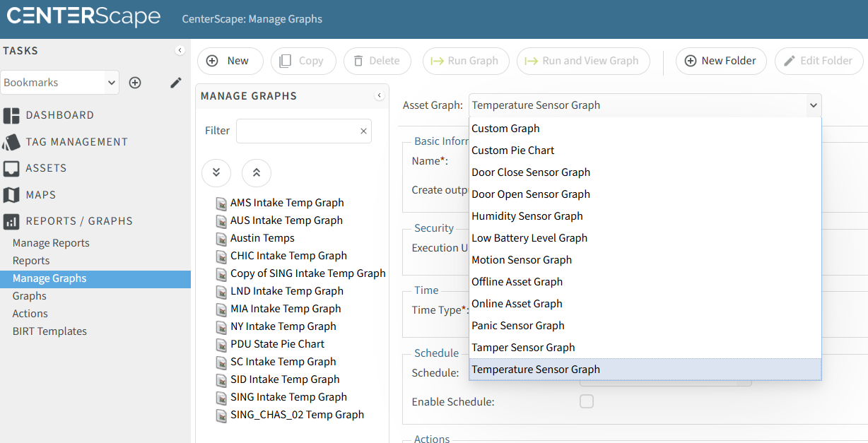
Task: Click AMS Intake Temp Graph file icon
Action: (221, 203)
